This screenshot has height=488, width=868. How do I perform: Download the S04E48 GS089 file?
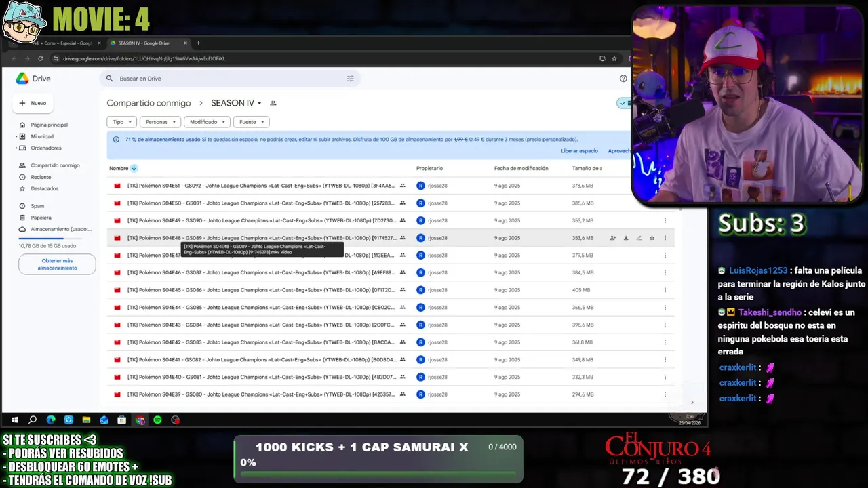click(x=626, y=238)
